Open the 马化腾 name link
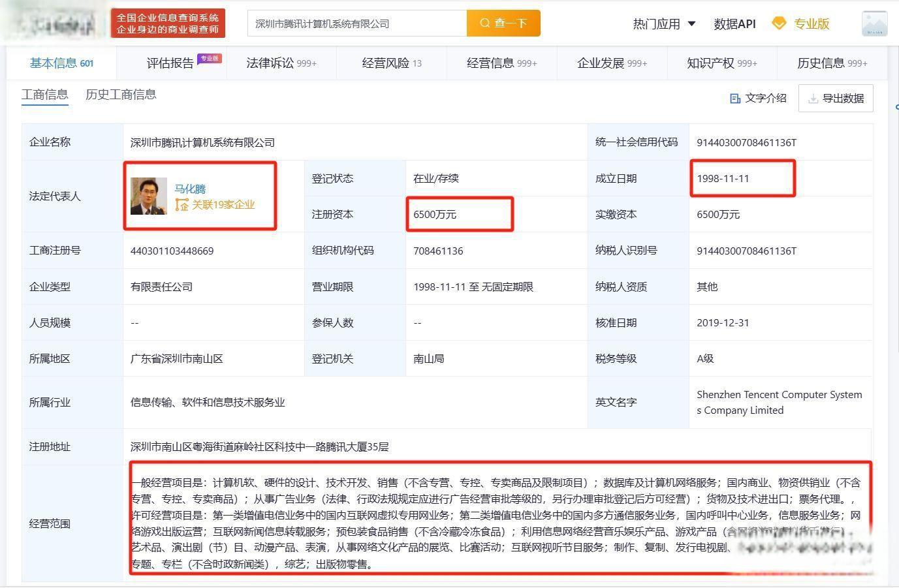The width and height of the screenshot is (899, 588). coord(190,189)
